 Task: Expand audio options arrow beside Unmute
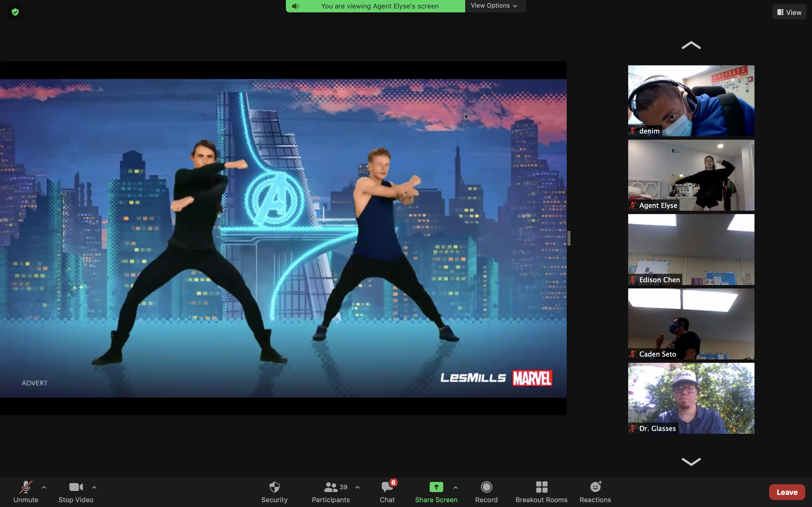pyautogui.click(x=44, y=487)
